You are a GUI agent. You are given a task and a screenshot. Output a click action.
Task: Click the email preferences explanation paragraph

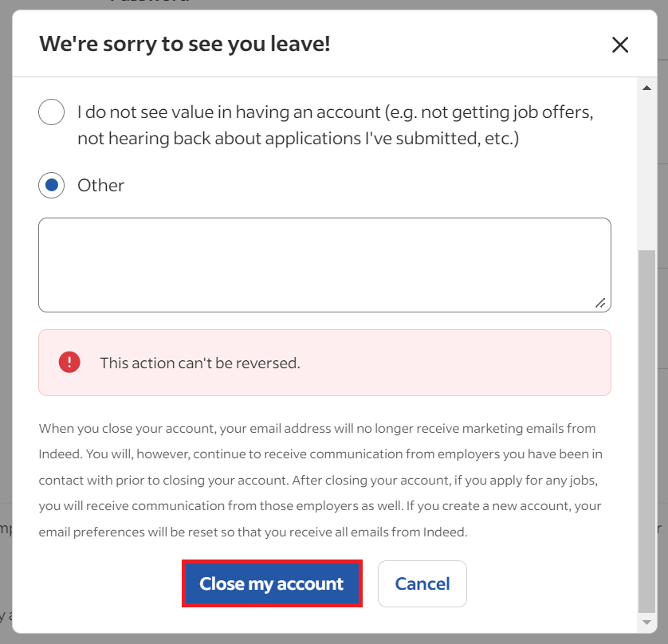319,478
